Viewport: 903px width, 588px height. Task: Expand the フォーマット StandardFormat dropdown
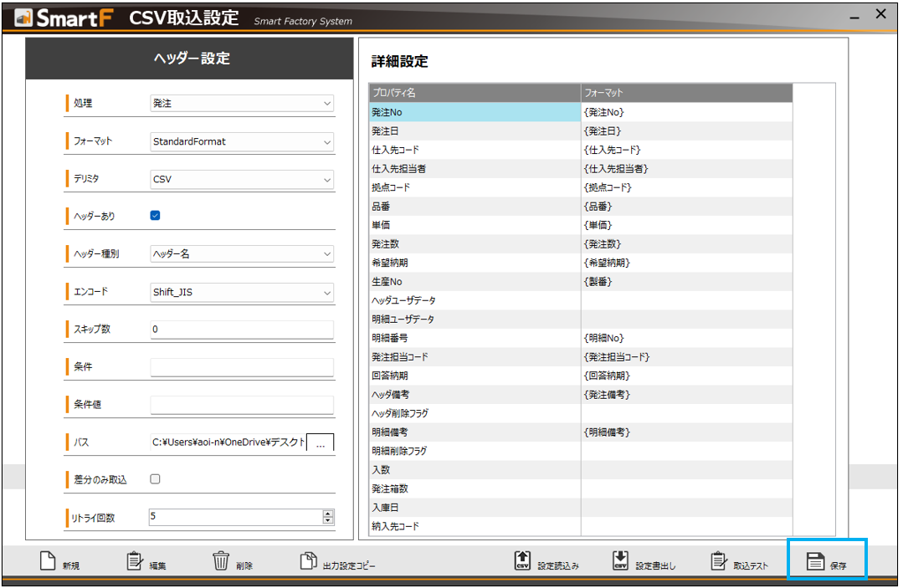(x=242, y=142)
